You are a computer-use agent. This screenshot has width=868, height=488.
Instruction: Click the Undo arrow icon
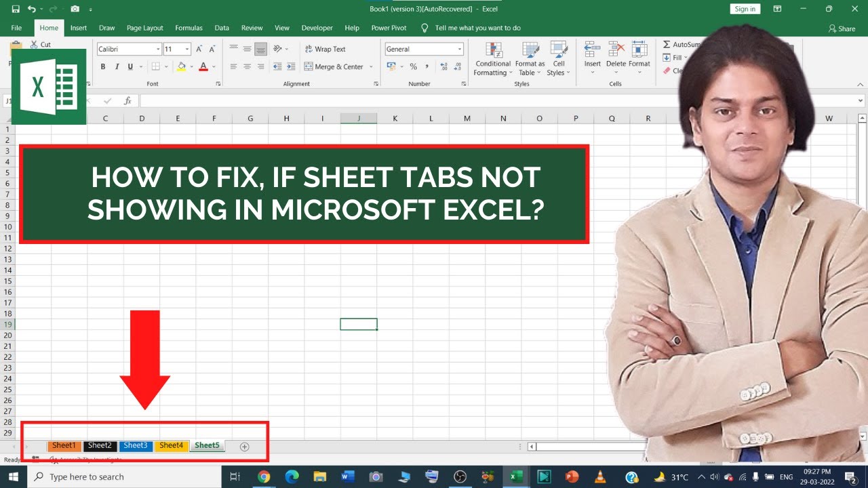tap(32, 9)
